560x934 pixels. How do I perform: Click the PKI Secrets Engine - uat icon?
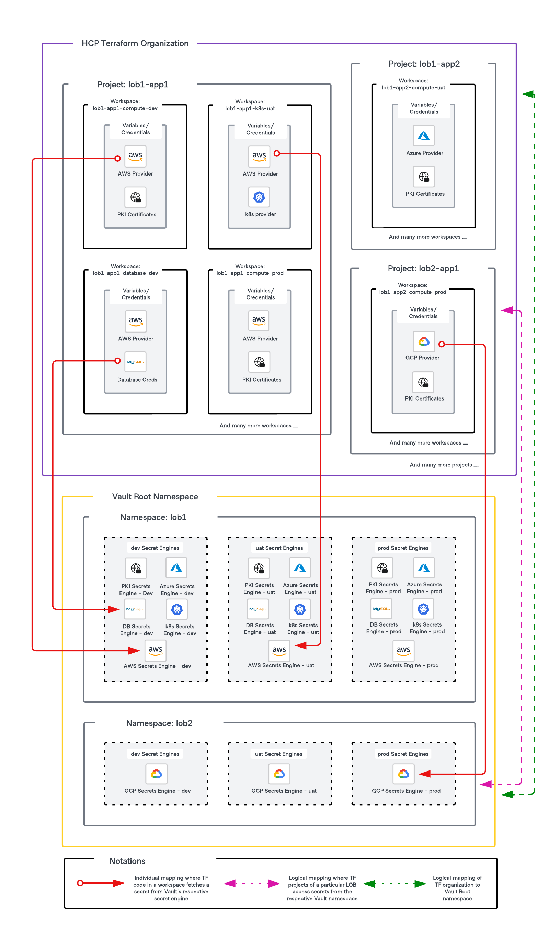259,567
